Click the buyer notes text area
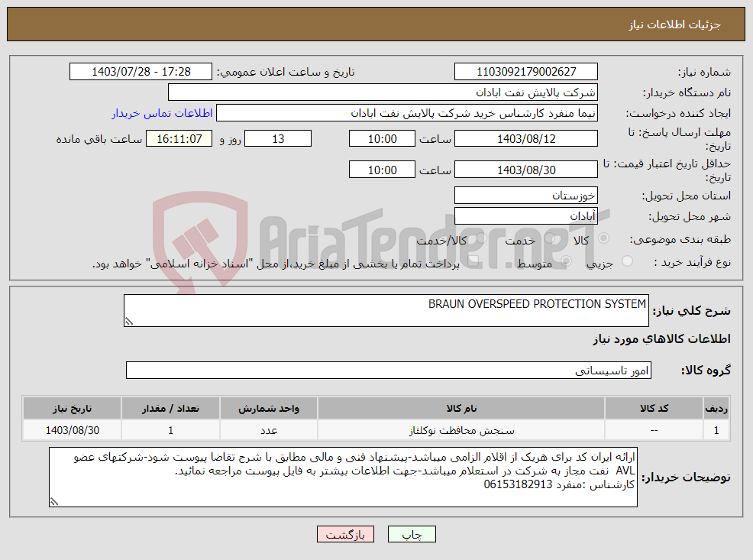 (x=343, y=477)
